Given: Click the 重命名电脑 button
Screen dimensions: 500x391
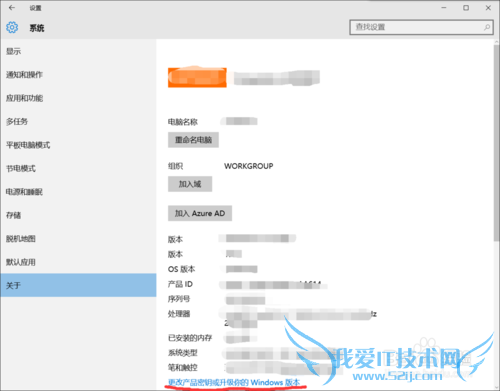Looking at the screenshot, I should tap(193, 140).
